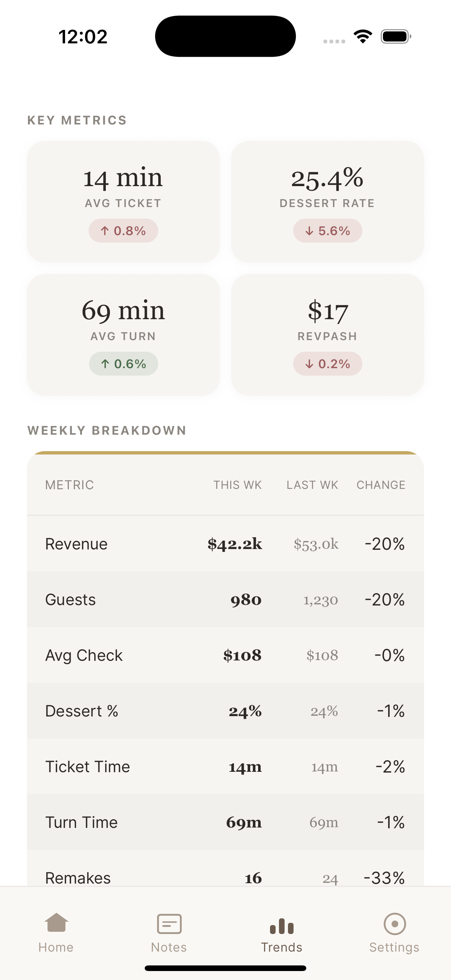This screenshot has width=451, height=980.
Task: Tap the 0.8% change pill on Avg Ticket
Action: pos(123,231)
